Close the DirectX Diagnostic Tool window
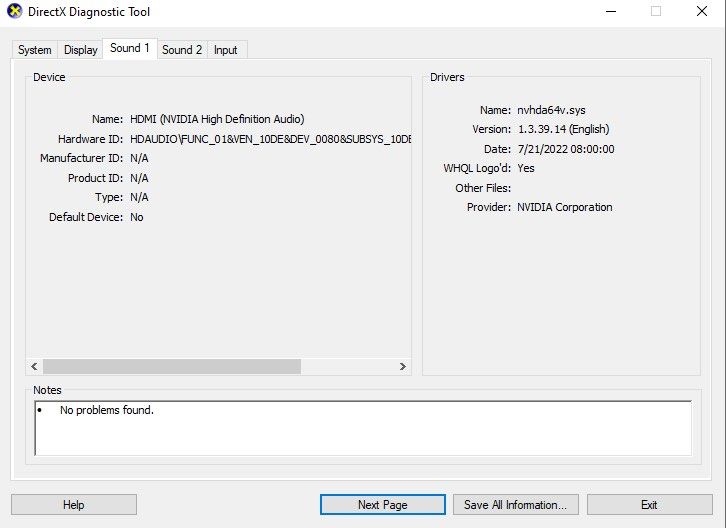The width and height of the screenshot is (726, 528). coord(702,12)
